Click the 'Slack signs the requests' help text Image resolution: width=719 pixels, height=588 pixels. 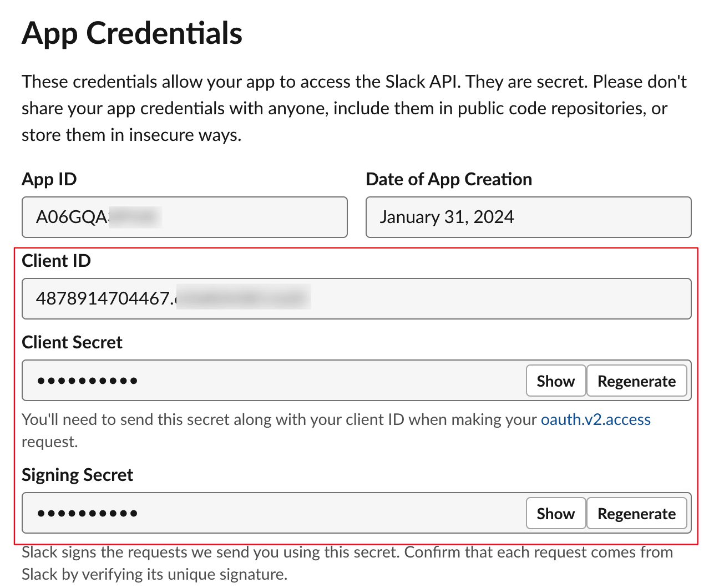click(x=347, y=563)
